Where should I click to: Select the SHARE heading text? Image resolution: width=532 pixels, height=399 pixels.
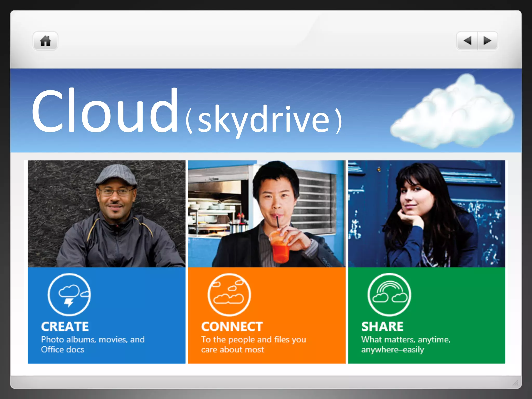pyautogui.click(x=382, y=327)
